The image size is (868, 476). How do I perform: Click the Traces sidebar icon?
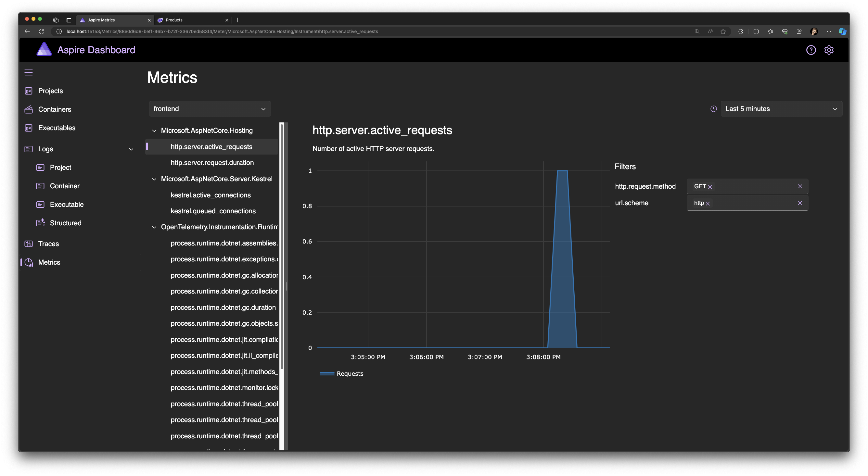(29, 244)
